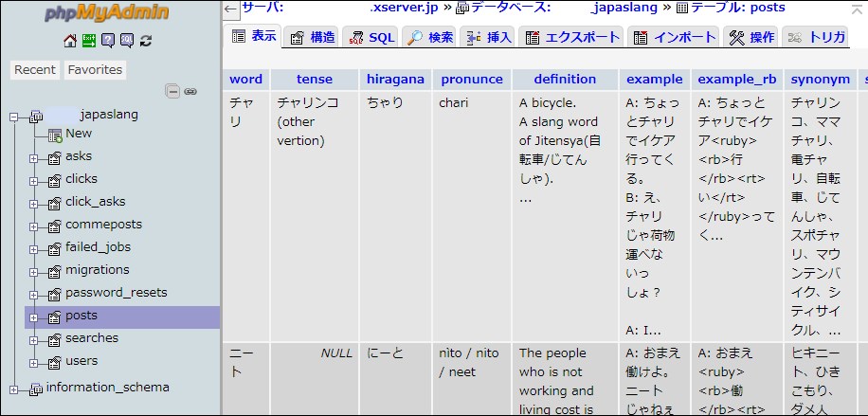This screenshot has height=416, width=868.
Task: Open the エクスポート (Export) tab
Action: tap(571, 37)
